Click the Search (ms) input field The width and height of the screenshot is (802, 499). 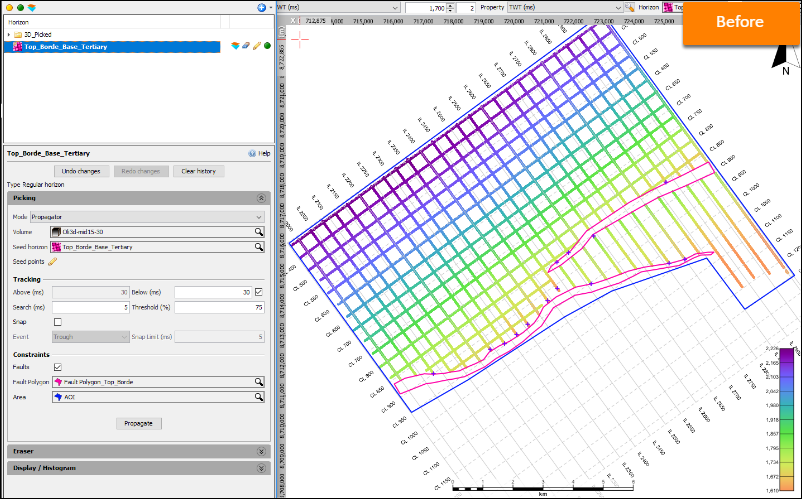click(91, 307)
